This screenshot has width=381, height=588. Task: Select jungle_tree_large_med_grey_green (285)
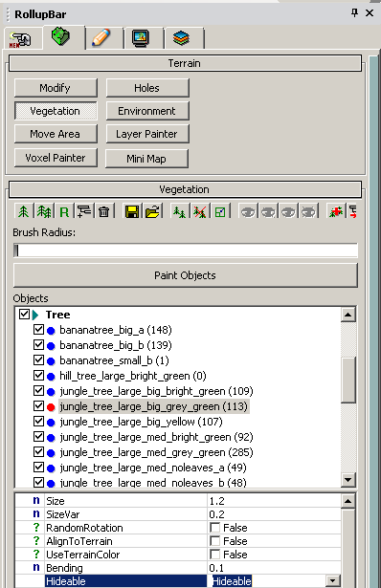coord(156,452)
